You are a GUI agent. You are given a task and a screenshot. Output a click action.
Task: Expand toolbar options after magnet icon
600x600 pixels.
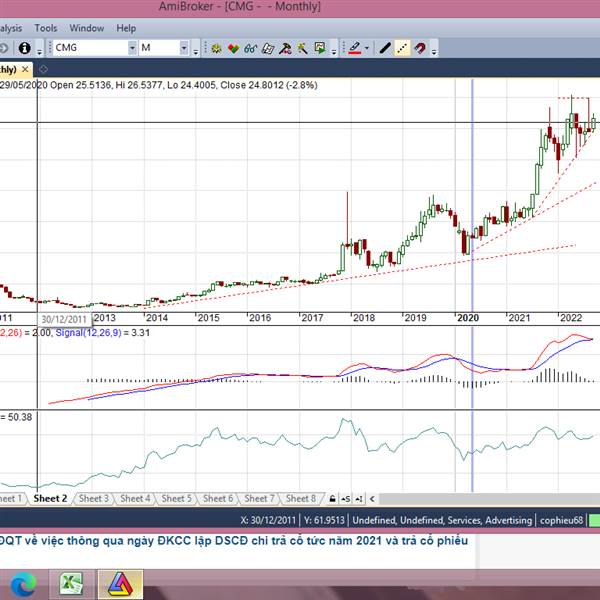434,51
